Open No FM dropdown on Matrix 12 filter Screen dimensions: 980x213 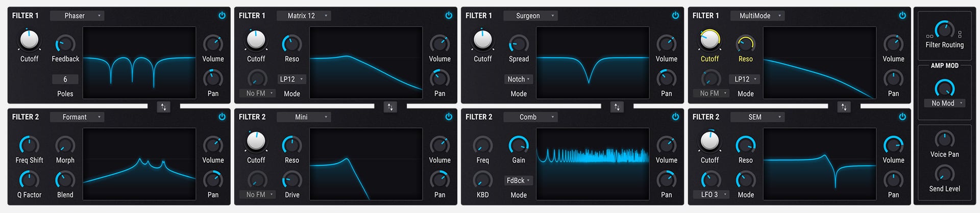[x=256, y=94]
